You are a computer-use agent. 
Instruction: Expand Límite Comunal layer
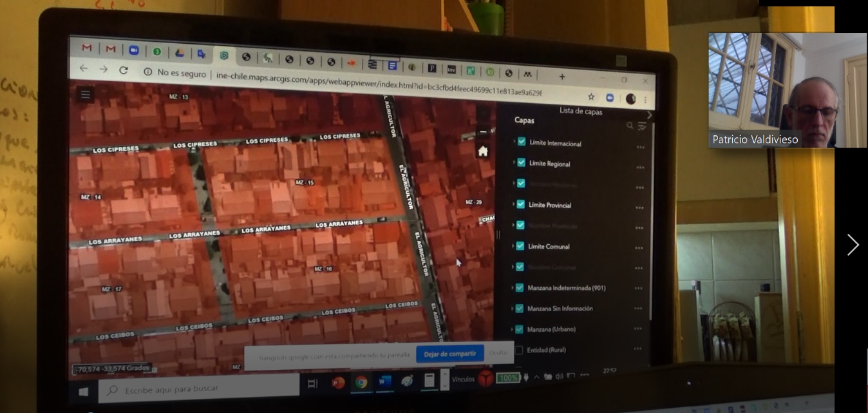[x=513, y=245]
